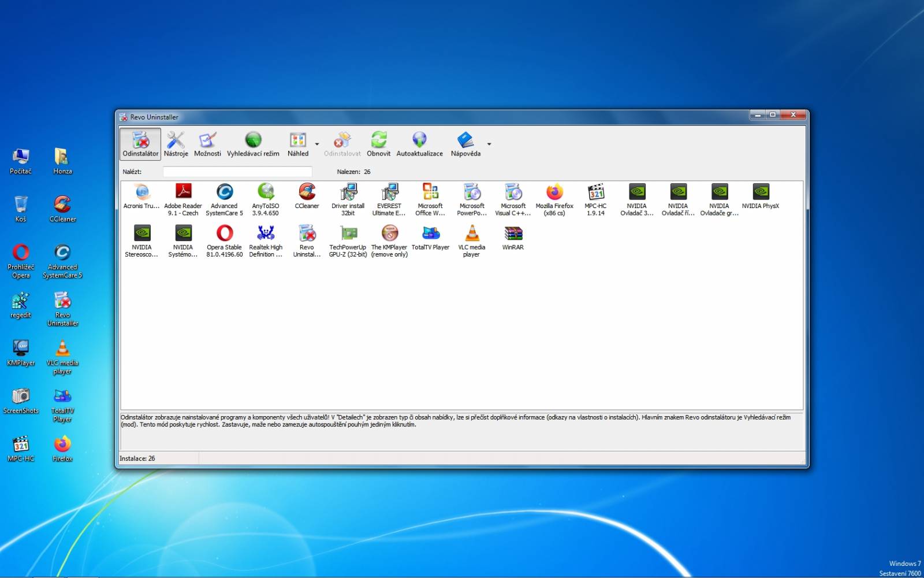The image size is (924, 578).
Task: Start Autoaktualizace auto update
Action: (419, 144)
